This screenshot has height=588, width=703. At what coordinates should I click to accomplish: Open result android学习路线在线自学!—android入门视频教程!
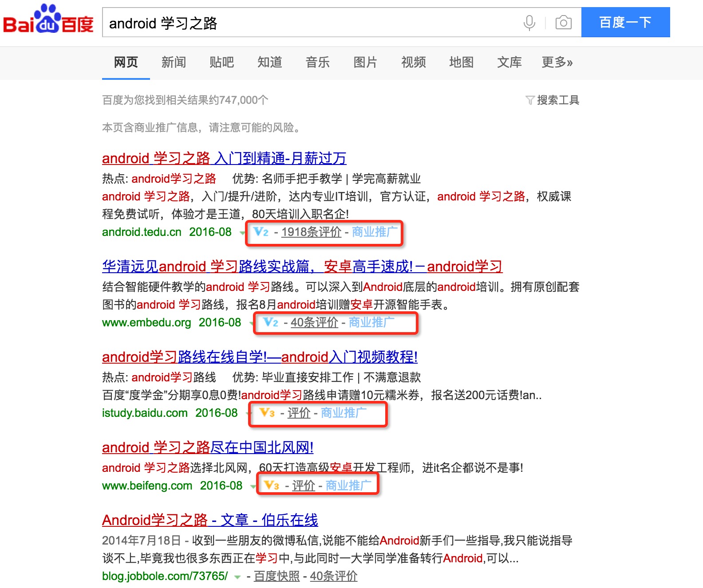(260, 357)
